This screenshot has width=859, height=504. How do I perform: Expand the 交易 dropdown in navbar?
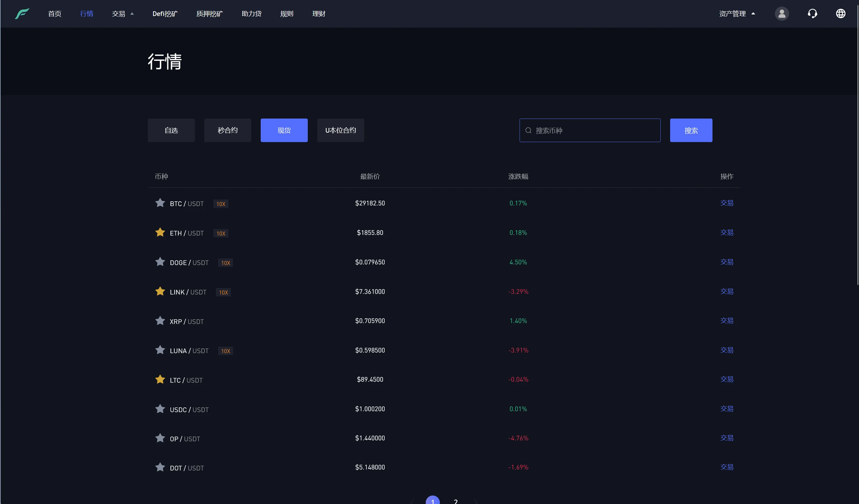(x=122, y=13)
